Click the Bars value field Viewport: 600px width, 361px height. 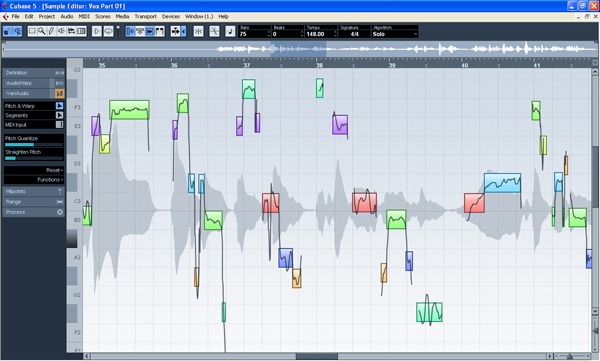[253, 34]
